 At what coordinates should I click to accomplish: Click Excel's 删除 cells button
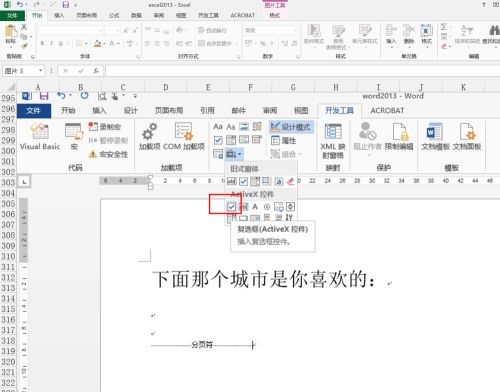point(409,35)
